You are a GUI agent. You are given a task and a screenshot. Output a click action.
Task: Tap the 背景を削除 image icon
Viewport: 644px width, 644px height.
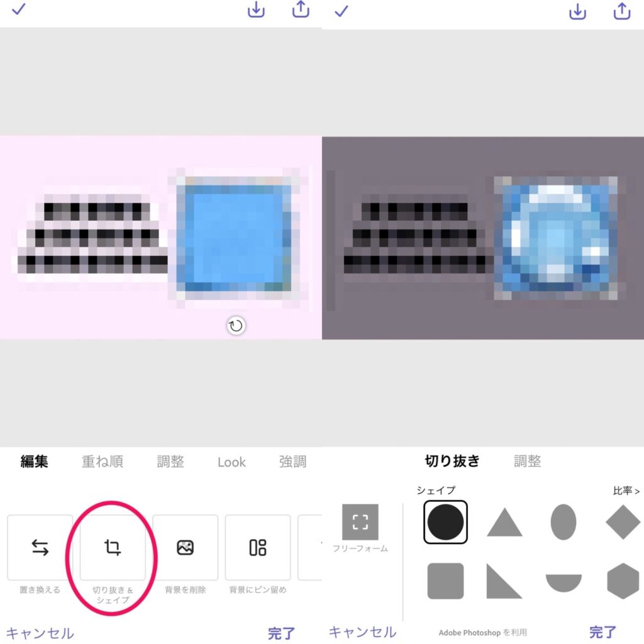(x=186, y=548)
